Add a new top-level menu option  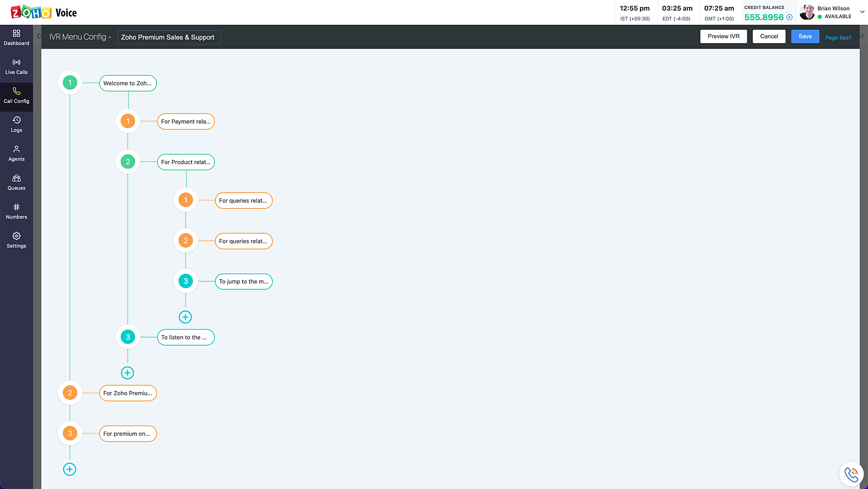(69, 469)
